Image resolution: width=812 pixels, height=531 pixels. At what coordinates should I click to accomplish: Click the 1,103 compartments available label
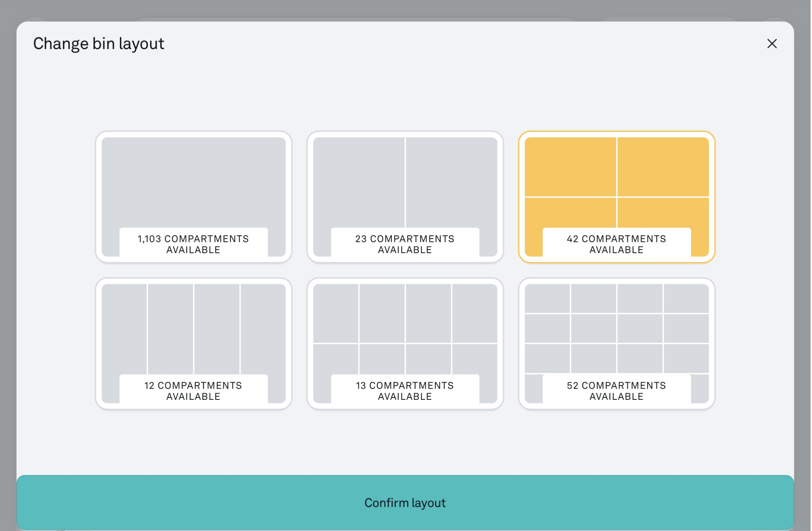click(x=193, y=244)
